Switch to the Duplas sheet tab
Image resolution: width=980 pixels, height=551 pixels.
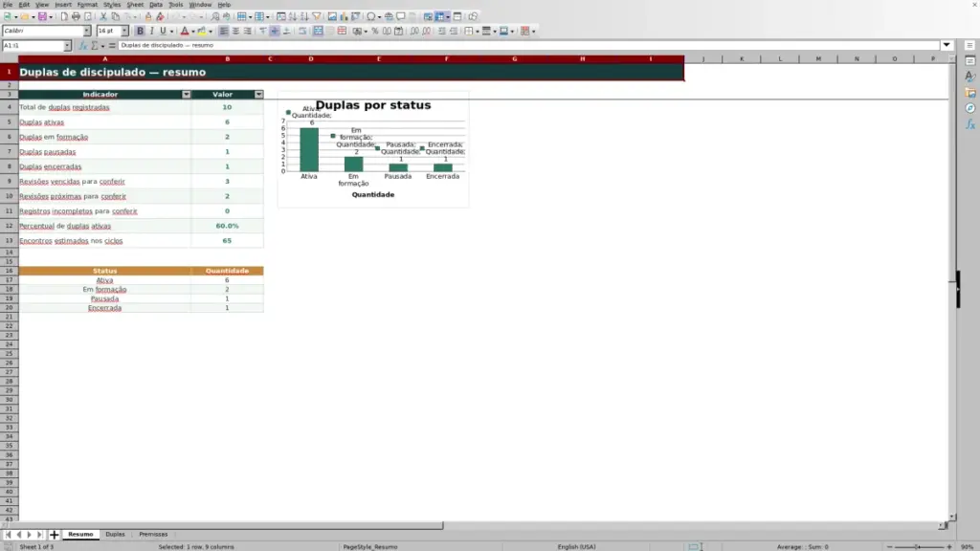pos(115,534)
